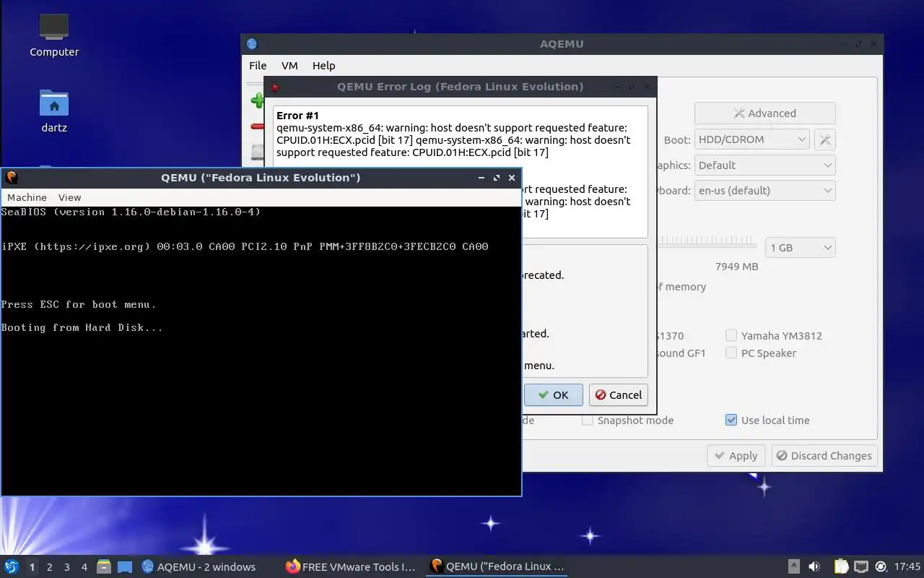Minimize the QEMU Fedora Linux Evolution window
This screenshot has height=578, width=924.
[x=481, y=178]
